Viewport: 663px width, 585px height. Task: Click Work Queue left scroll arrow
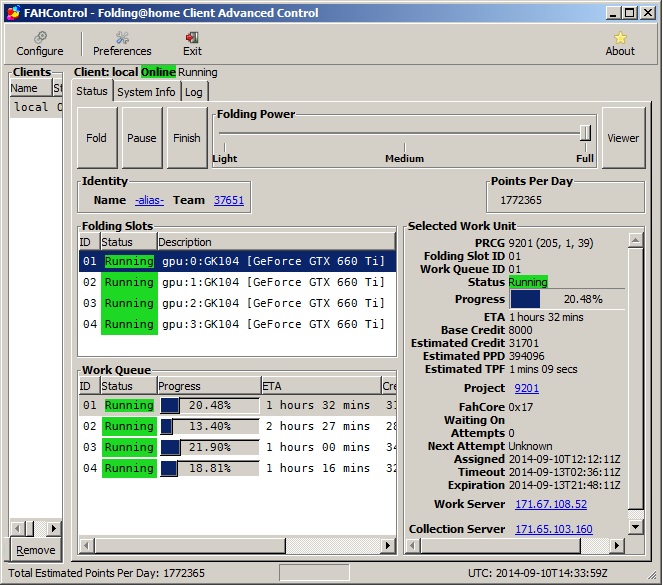point(87,545)
